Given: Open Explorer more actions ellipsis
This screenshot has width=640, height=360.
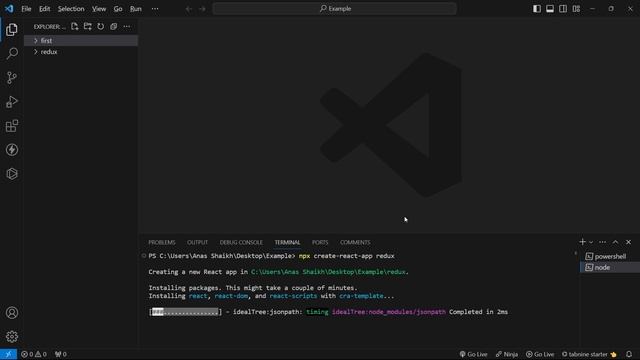Looking at the screenshot, I should click(x=127, y=27).
